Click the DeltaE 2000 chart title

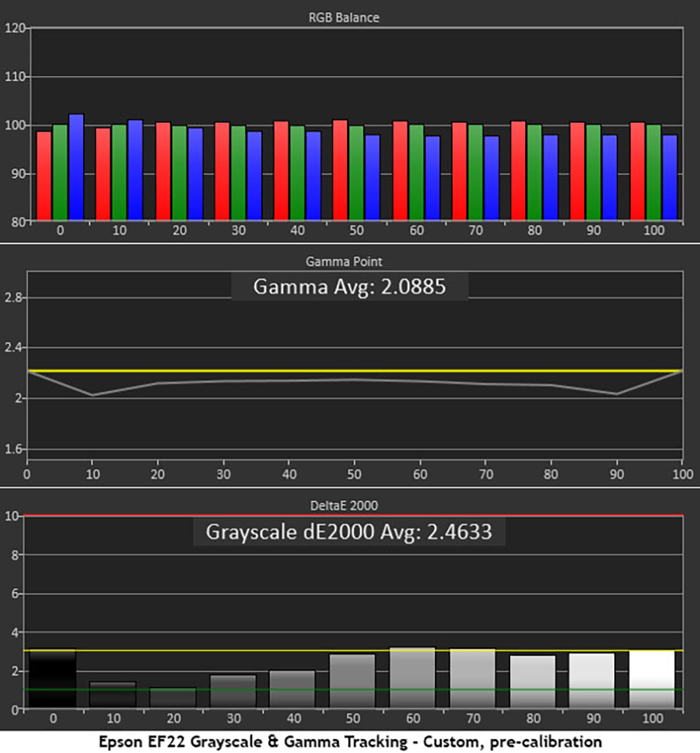[x=344, y=506]
